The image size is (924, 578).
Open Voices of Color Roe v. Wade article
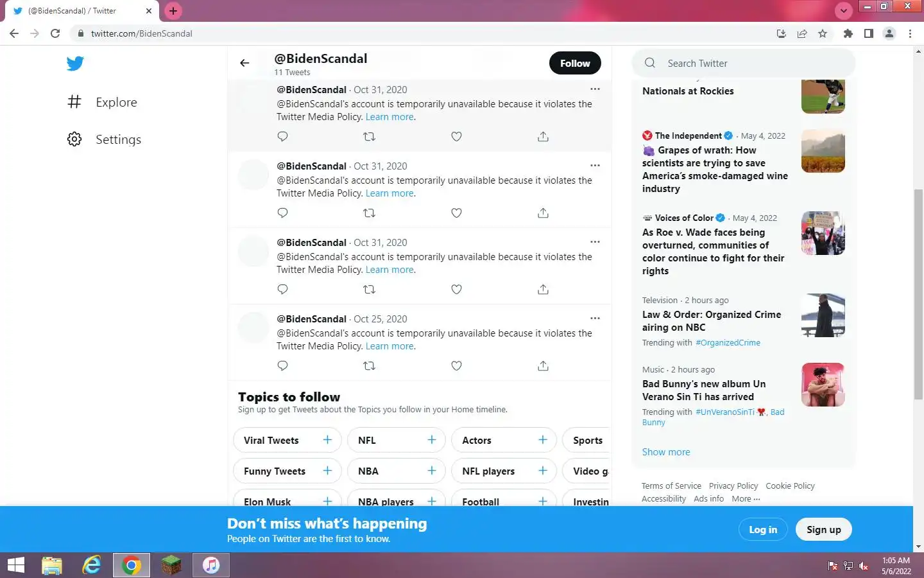click(x=714, y=252)
